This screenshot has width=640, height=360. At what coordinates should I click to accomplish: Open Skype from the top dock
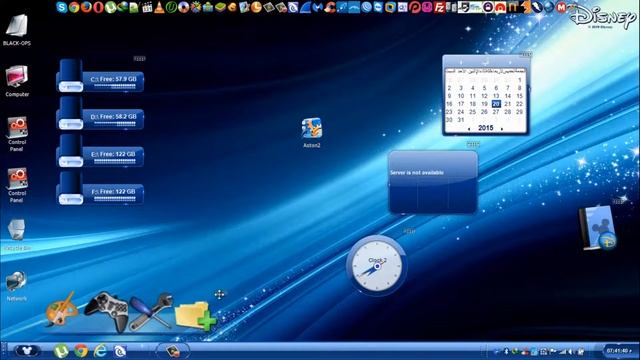tap(62, 7)
